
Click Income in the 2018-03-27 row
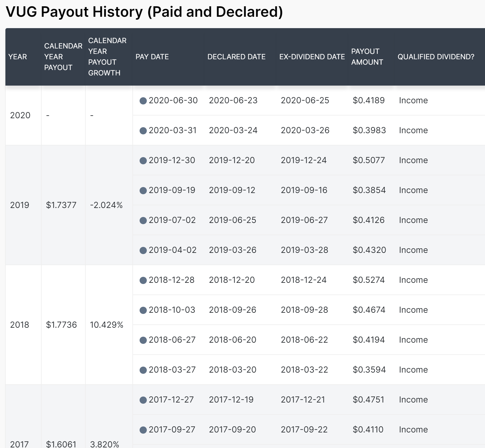tap(413, 370)
